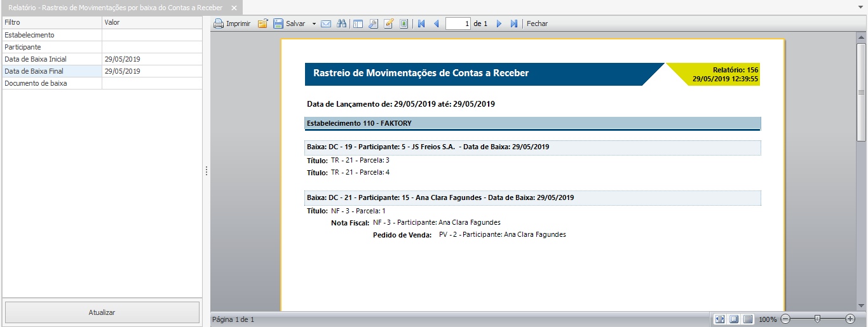
Task: Send report by email envelope icon
Action: tap(326, 23)
